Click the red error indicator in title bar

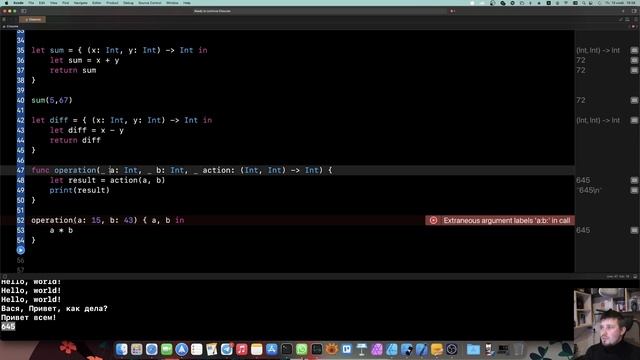(x=452, y=11)
